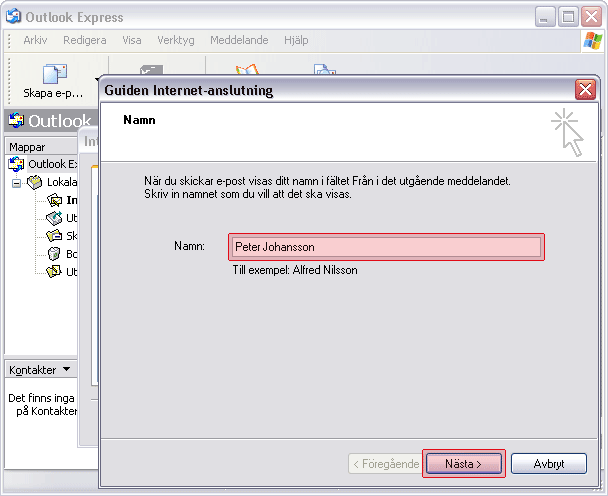Open the Hjälp menu
The width and height of the screenshot is (608, 496).
point(295,40)
